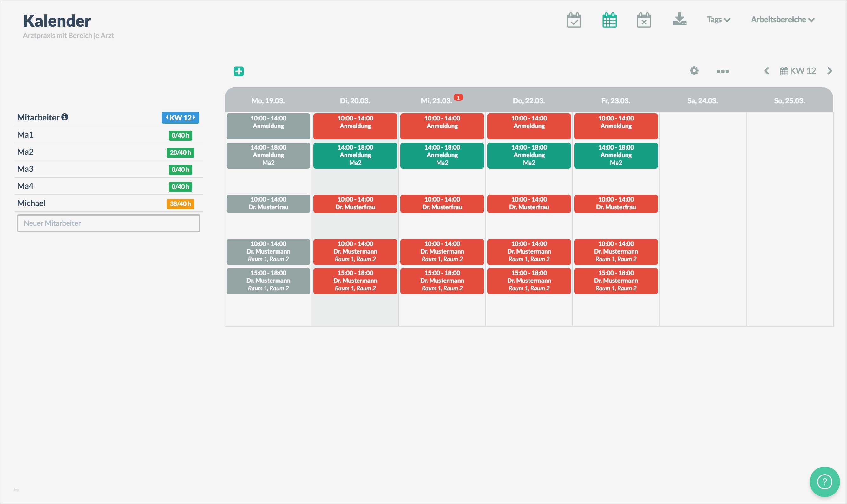The image size is (847, 504).
Task: Click the red notification badge on Mi, 21.03.
Action: pos(458,98)
